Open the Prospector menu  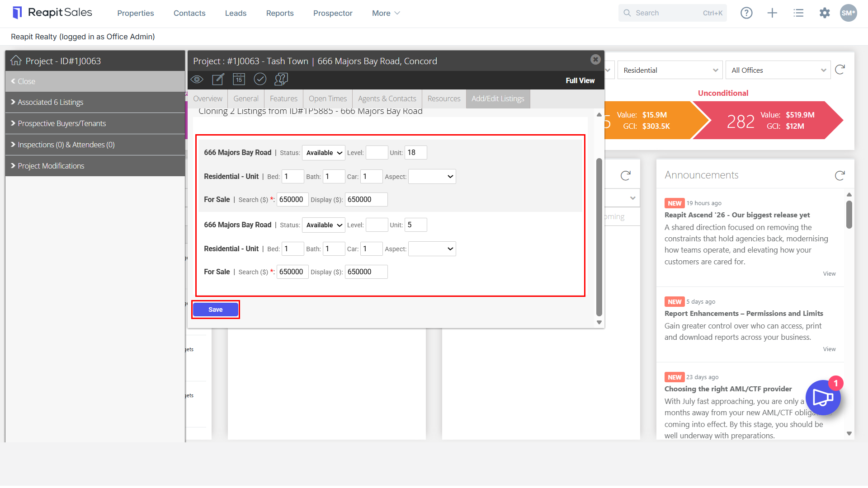click(x=333, y=13)
